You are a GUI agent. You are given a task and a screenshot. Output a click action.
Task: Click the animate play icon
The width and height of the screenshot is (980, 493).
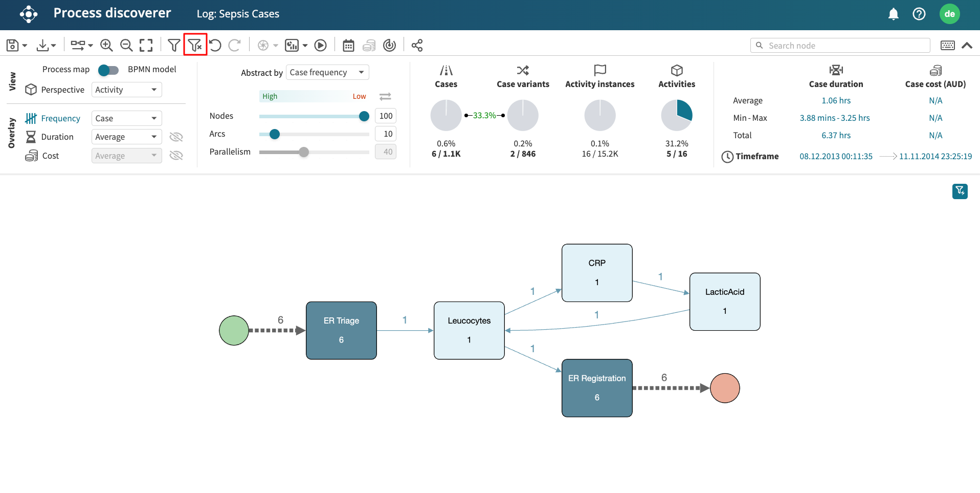click(x=321, y=45)
